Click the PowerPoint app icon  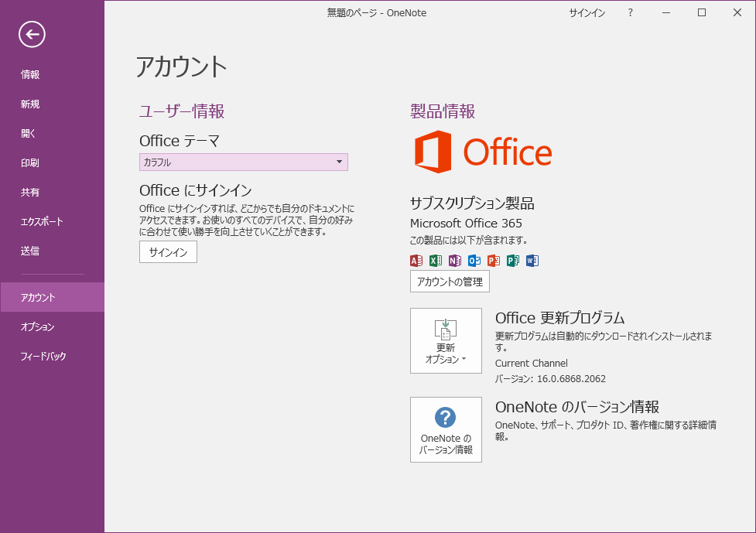coord(493,261)
